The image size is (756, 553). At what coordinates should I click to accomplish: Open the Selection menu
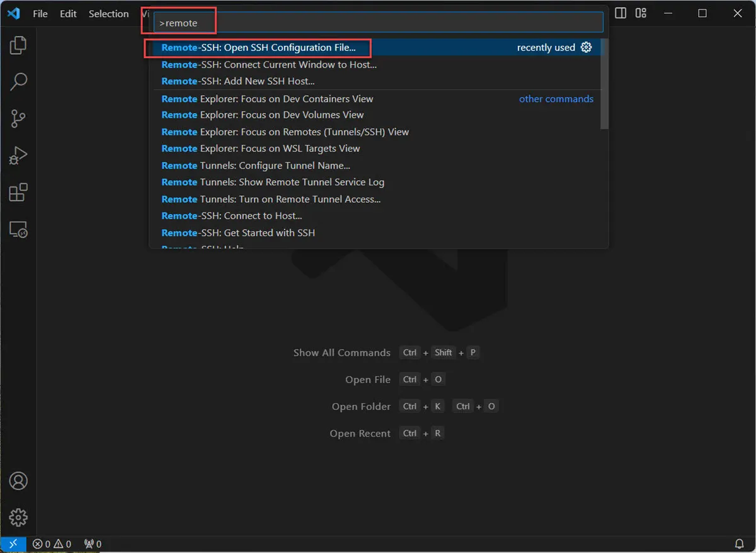point(108,13)
